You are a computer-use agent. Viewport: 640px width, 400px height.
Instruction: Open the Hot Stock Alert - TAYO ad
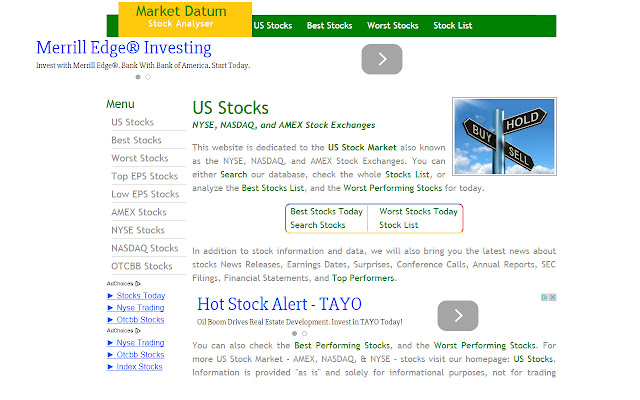coord(279,304)
